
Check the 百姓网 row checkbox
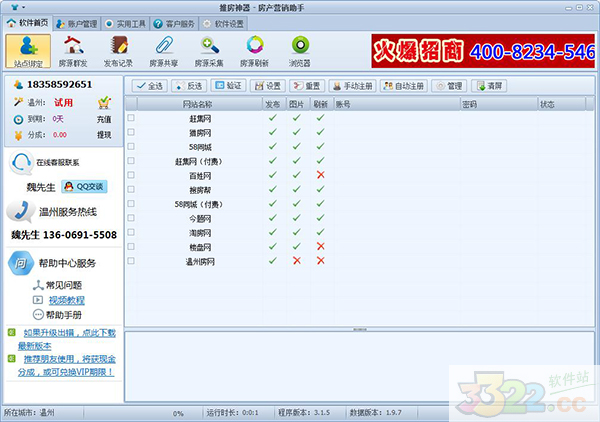(131, 175)
